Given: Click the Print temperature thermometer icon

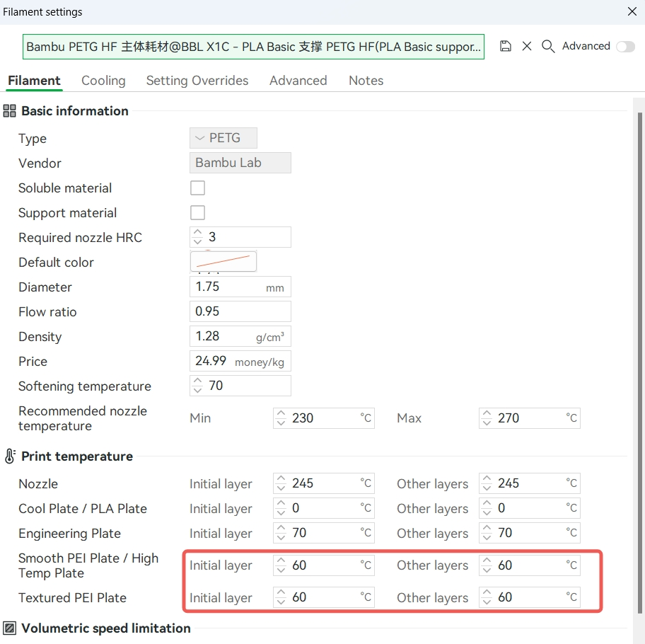Looking at the screenshot, I should coord(10,456).
